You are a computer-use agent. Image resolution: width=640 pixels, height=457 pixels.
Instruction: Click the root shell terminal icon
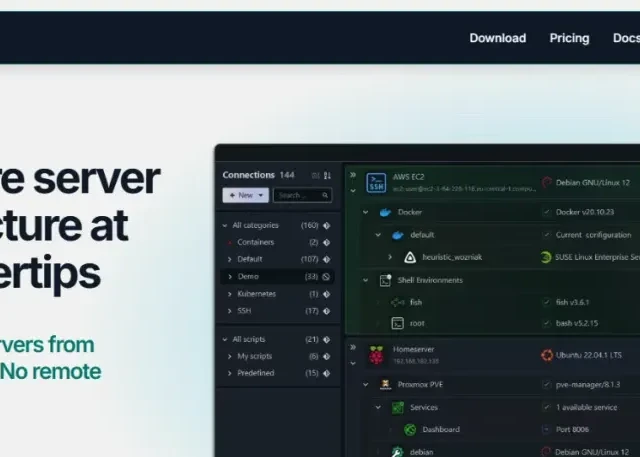pyautogui.click(x=398, y=324)
